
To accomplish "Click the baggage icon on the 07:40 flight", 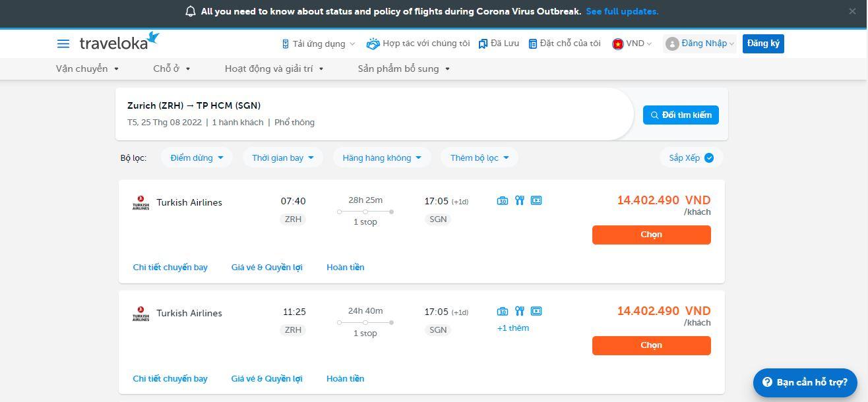I will click(503, 200).
